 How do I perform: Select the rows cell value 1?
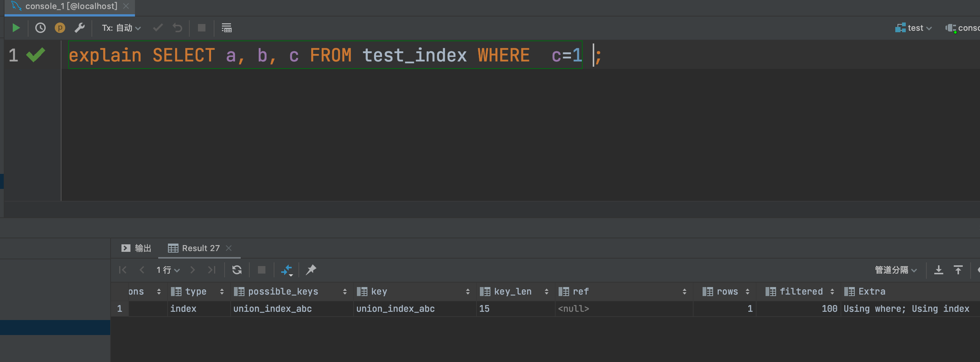(x=724, y=309)
